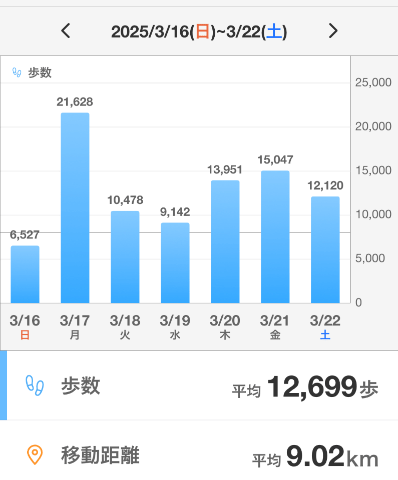Tap the 3/19 bar showing 9,142 steps
Screen dimensions: 398x480
[x=175, y=263]
